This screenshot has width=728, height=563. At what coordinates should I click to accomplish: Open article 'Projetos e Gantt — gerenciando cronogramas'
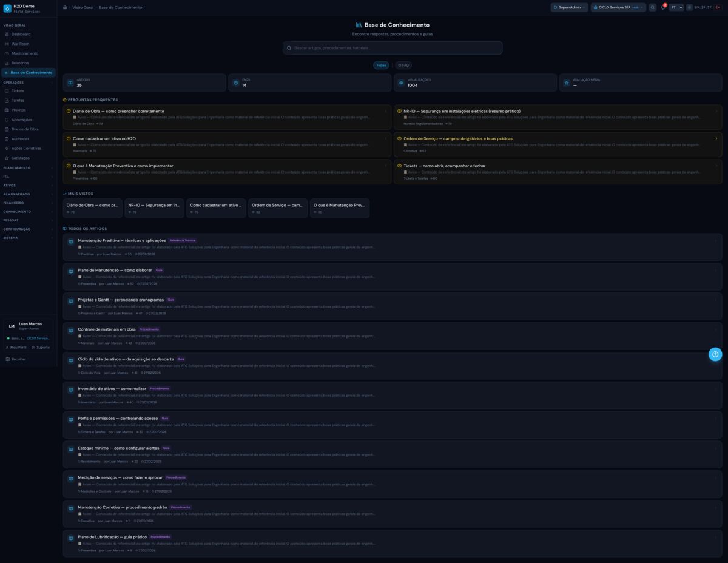(393, 306)
